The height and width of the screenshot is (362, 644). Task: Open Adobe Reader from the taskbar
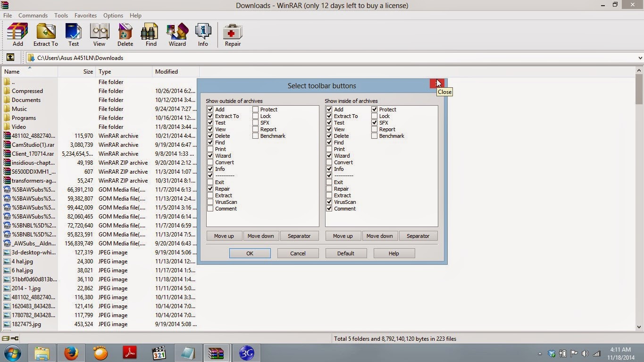pyautogui.click(x=130, y=353)
